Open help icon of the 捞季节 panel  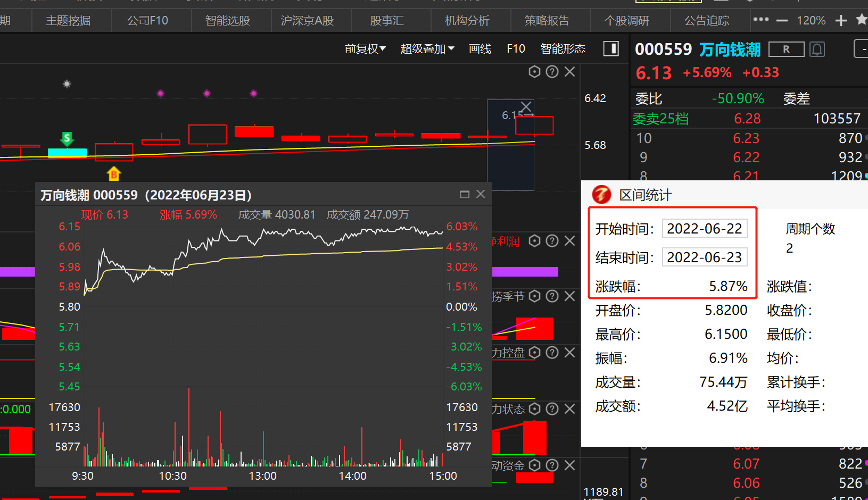pos(552,296)
